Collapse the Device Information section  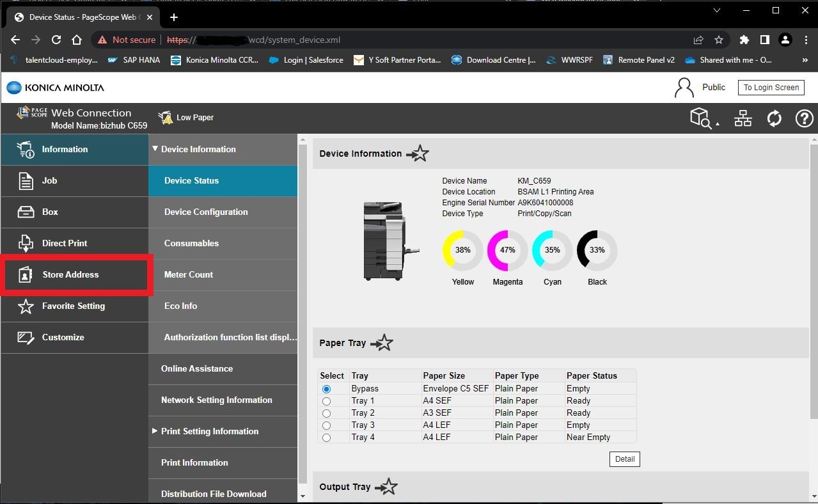tap(155, 149)
